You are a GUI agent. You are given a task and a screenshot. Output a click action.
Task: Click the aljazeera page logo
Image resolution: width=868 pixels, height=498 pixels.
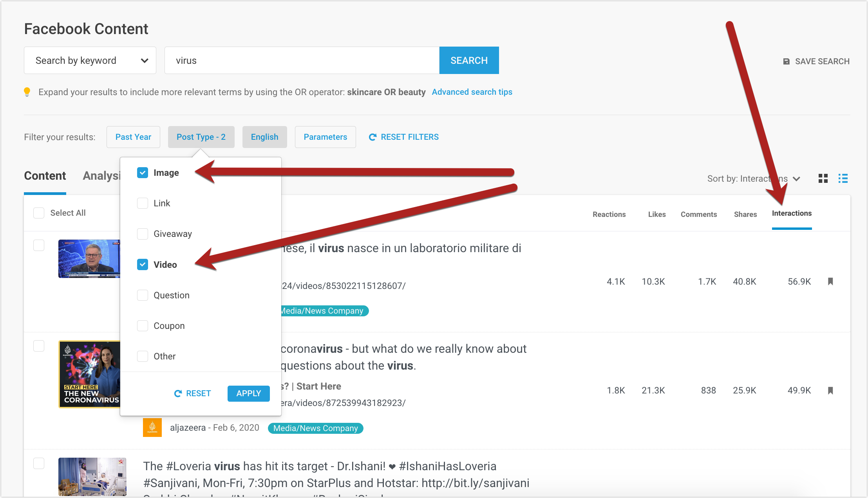click(x=152, y=428)
